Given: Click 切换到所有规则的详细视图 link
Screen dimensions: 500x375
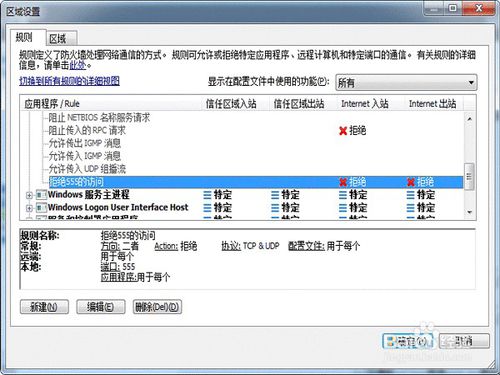Looking at the screenshot, I should (x=69, y=81).
